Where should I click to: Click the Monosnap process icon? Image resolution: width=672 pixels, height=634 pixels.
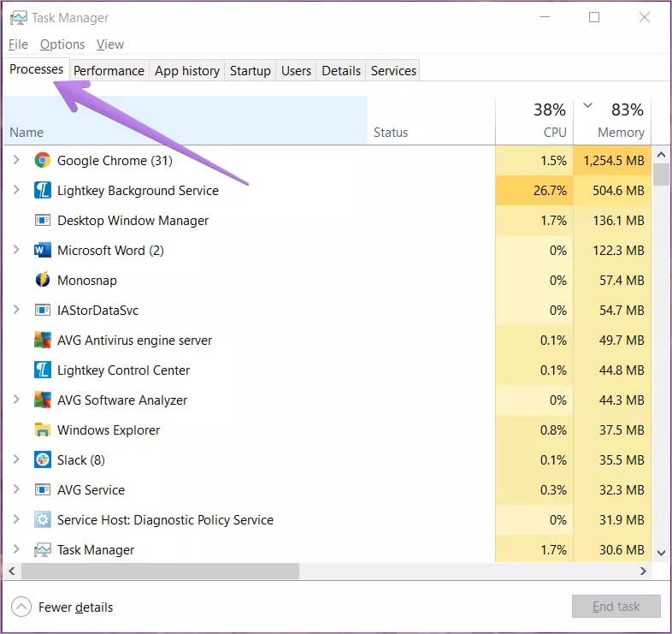tap(43, 280)
